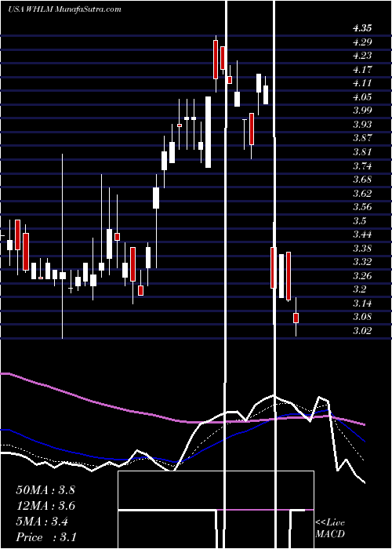Viewport: 392px width, 549px height.
Task: Click the red candle at the 4.29 peak
Action: tap(216, 60)
